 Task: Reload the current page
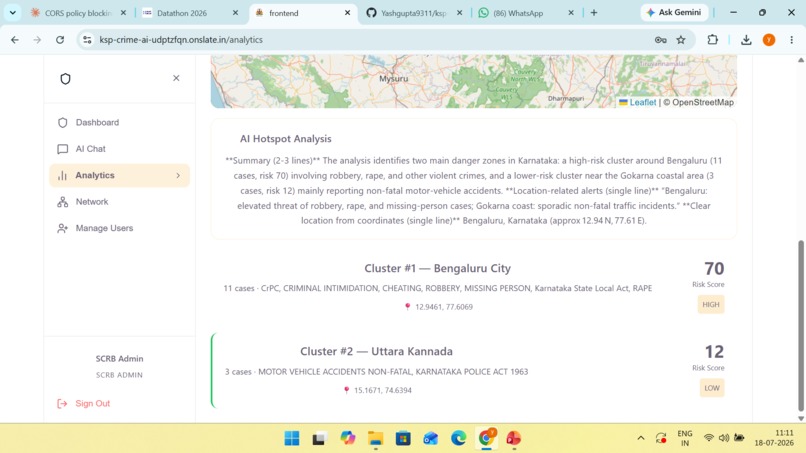[x=60, y=40]
